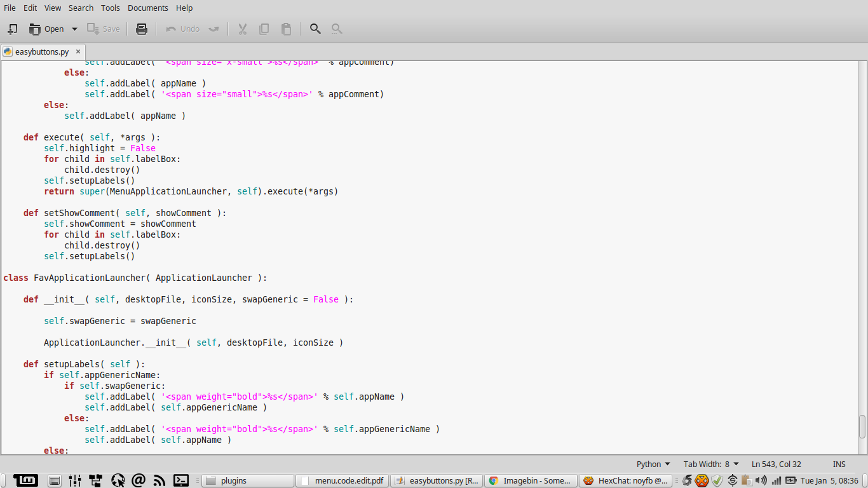
Task: Click the Undo button
Action: (x=182, y=29)
